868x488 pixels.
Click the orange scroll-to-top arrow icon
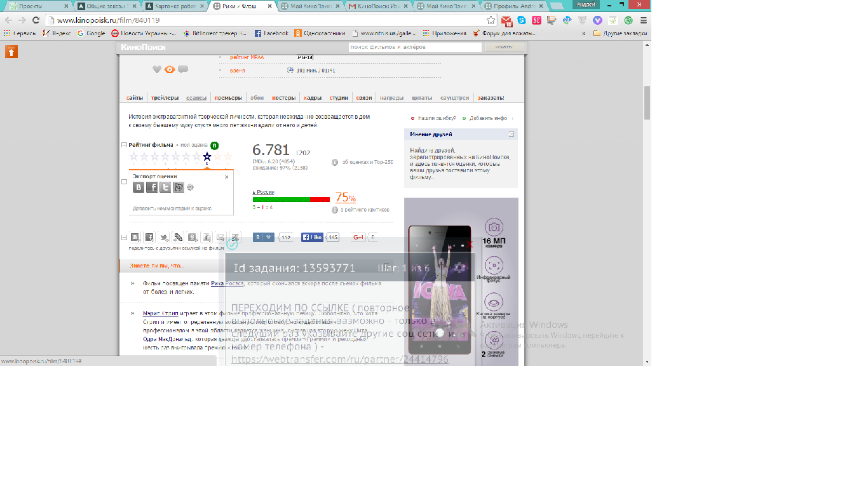pyautogui.click(x=11, y=51)
